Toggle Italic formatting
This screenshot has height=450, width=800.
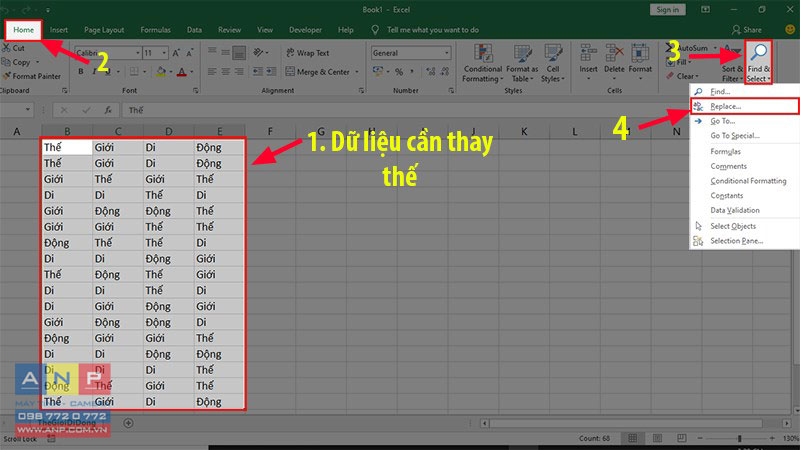94,72
